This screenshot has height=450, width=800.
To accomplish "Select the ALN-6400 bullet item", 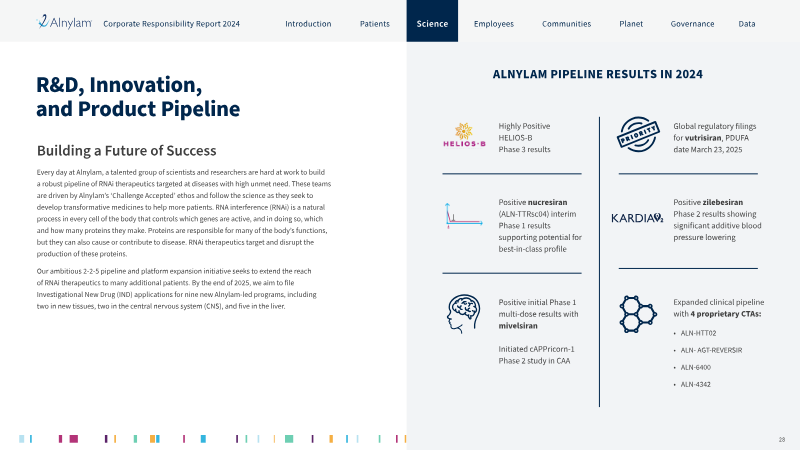I will [x=695, y=367].
